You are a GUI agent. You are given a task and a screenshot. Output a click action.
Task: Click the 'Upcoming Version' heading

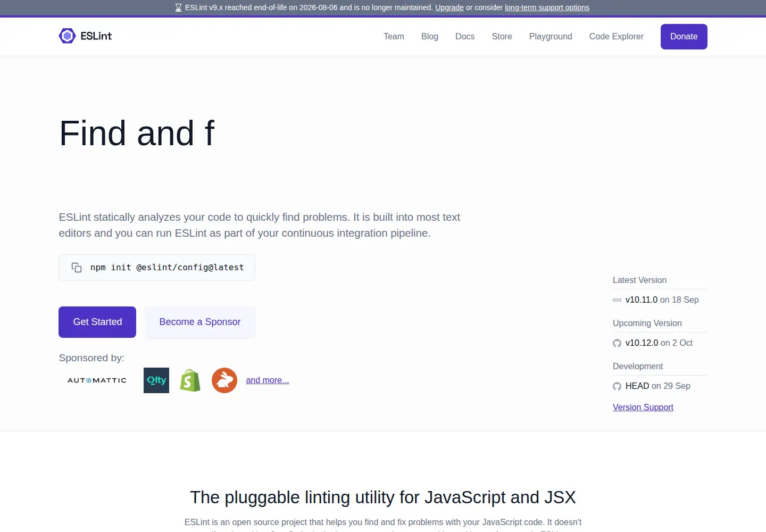[647, 323]
